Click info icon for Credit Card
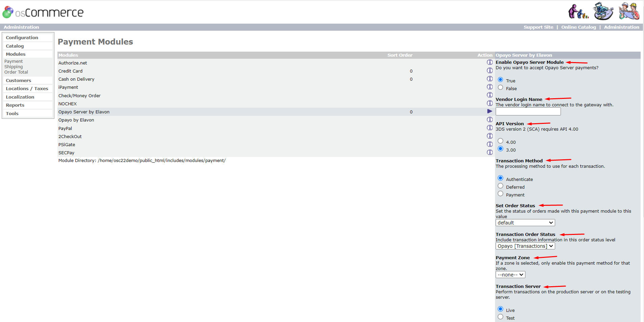644x322 pixels. tap(490, 71)
